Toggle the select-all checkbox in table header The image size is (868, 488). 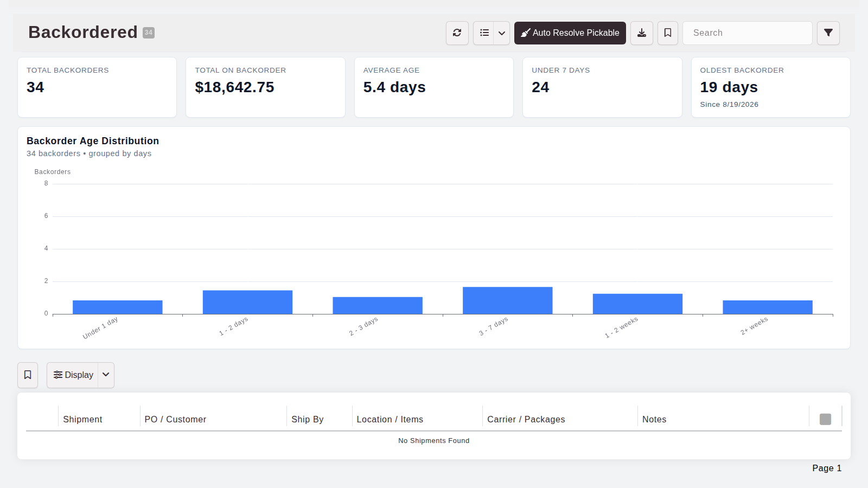pyautogui.click(x=825, y=419)
